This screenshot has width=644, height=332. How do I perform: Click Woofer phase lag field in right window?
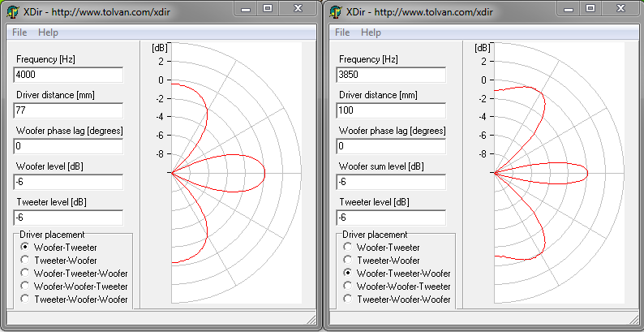[391, 146]
